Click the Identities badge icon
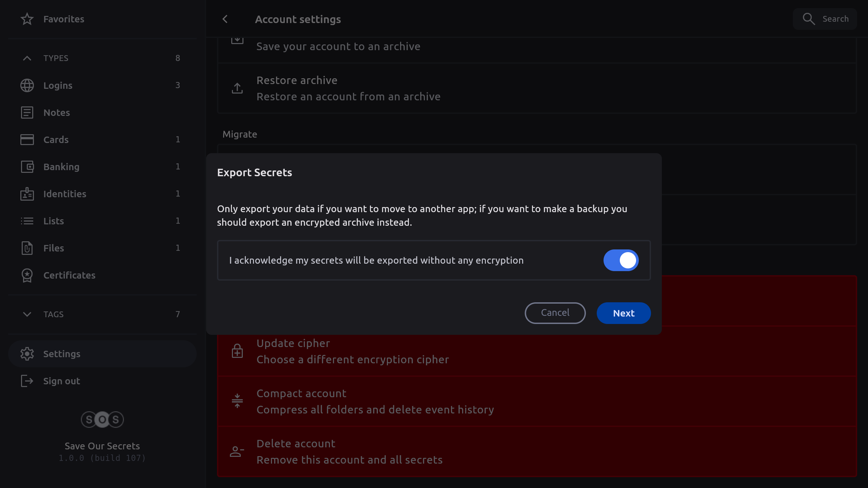 pos(27,194)
